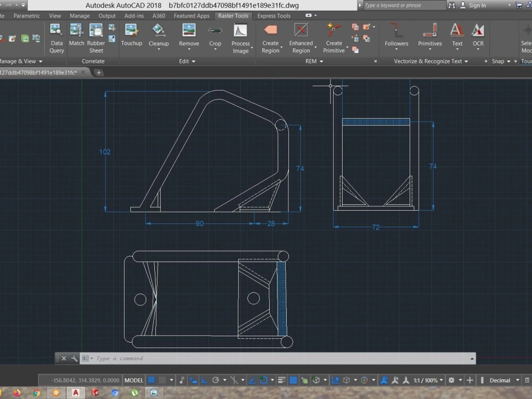
Task: Open the Decimal units dropdown
Action: coord(499,380)
